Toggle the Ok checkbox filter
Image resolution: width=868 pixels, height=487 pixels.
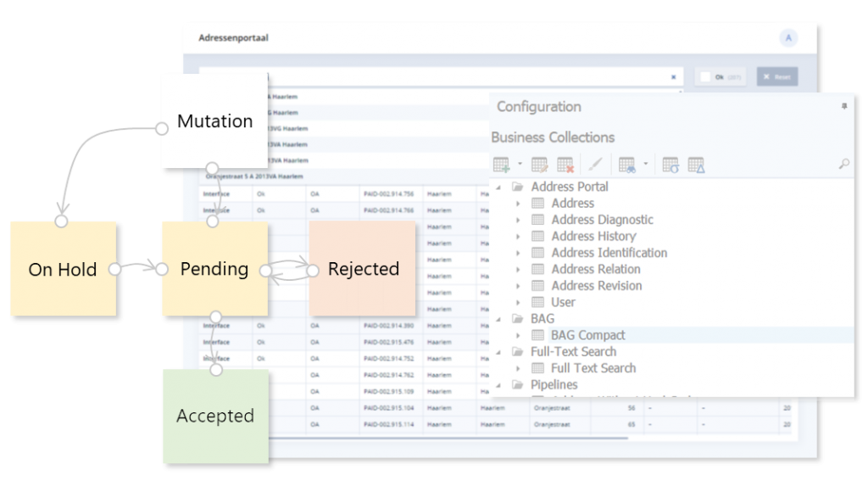coord(705,77)
